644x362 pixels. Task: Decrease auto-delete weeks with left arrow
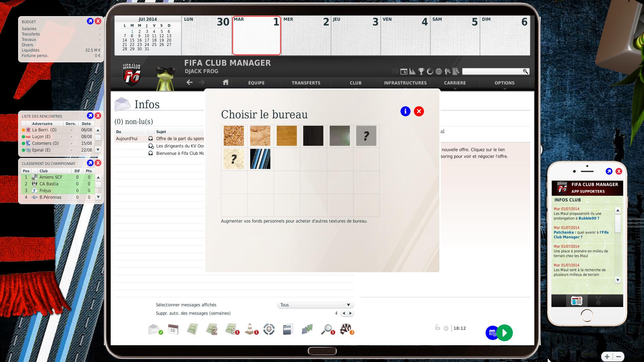coord(344,313)
